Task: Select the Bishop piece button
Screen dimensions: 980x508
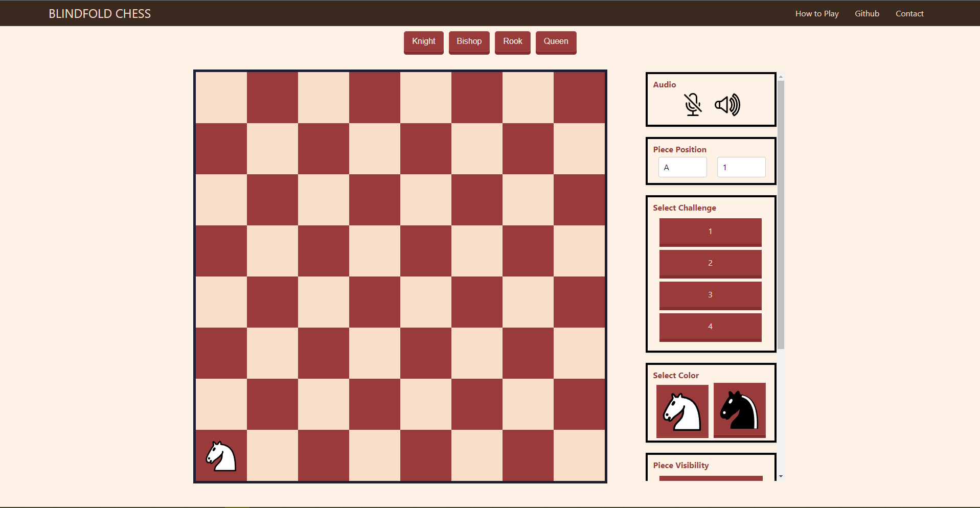Action: [x=469, y=42]
